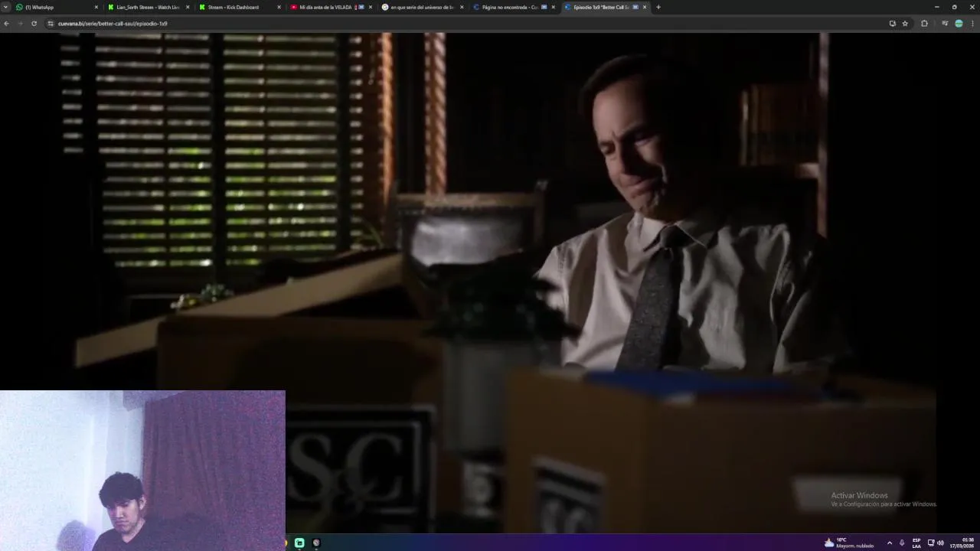Close the WhatsApp tab

point(96,7)
